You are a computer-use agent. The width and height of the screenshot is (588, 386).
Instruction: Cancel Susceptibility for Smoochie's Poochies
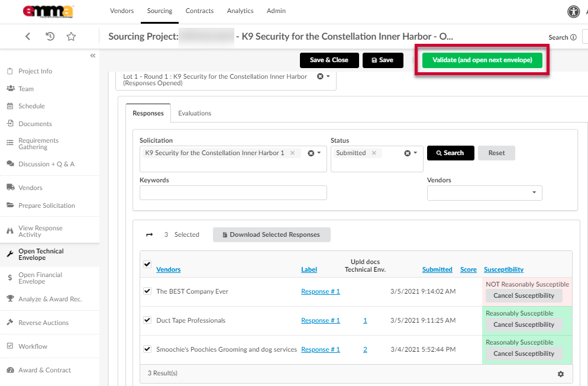[524, 353]
